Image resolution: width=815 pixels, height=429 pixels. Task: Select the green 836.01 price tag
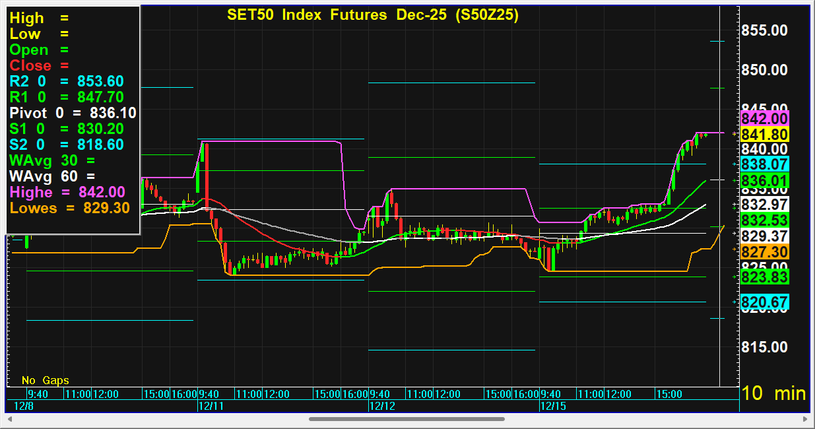[x=766, y=180]
